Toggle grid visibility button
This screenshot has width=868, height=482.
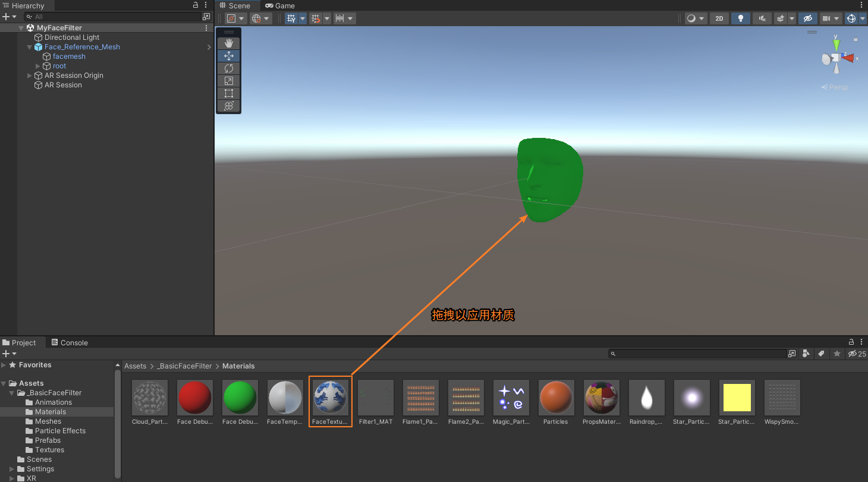coord(291,18)
